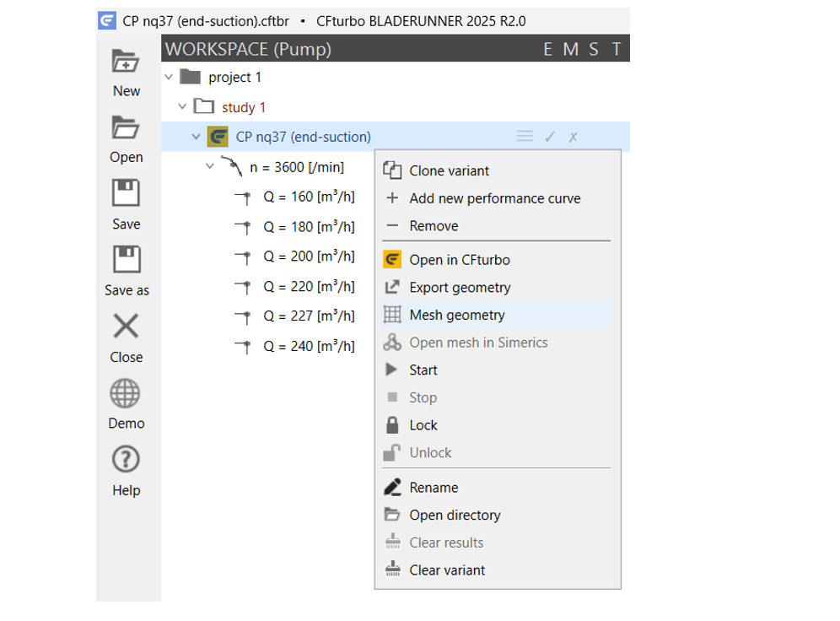The width and height of the screenshot is (840, 621).
Task: Collapse the study 1 folder chevron
Action: click(x=182, y=106)
